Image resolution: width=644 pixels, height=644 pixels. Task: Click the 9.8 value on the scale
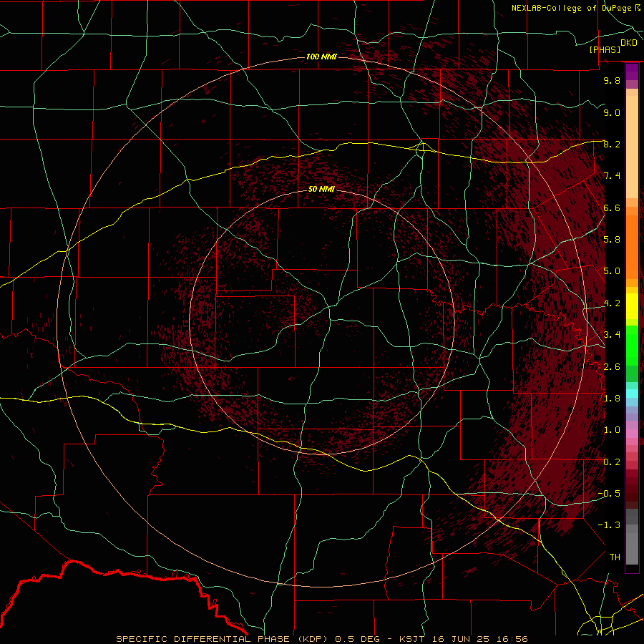(x=612, y=80)
